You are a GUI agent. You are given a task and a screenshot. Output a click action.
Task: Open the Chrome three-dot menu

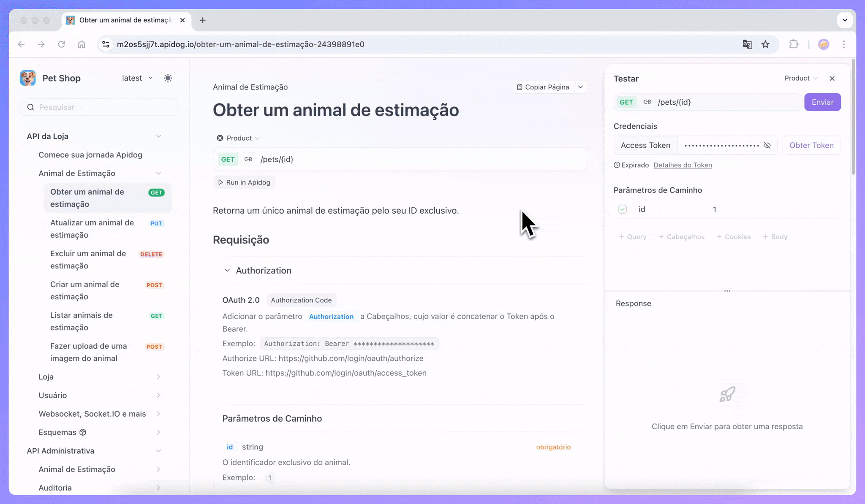pos(844,44)
